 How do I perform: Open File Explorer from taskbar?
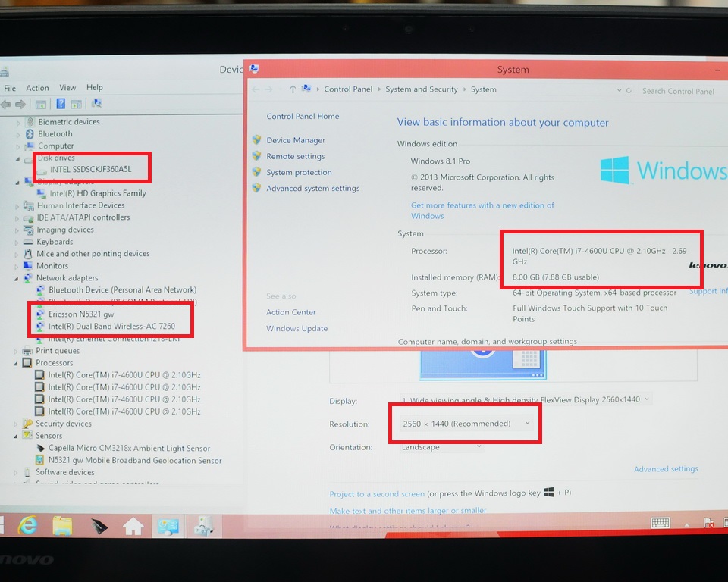click(x=63, y=526)
